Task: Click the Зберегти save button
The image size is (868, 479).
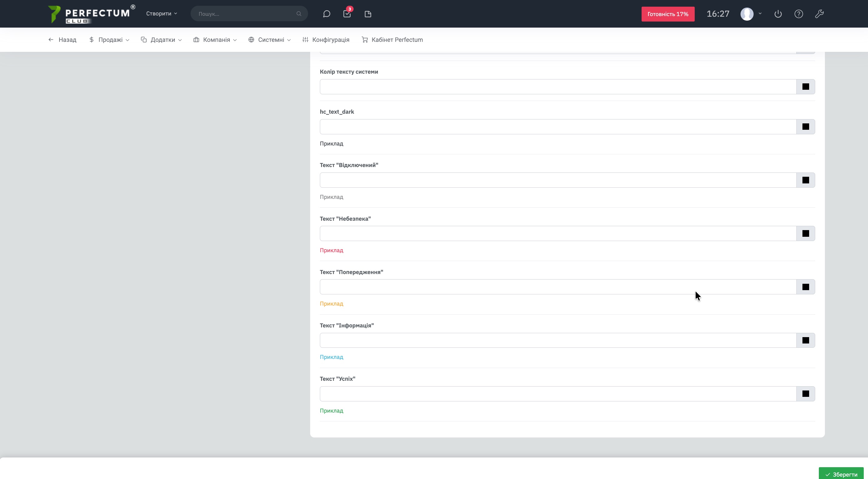Action: [x=841, y=474]
